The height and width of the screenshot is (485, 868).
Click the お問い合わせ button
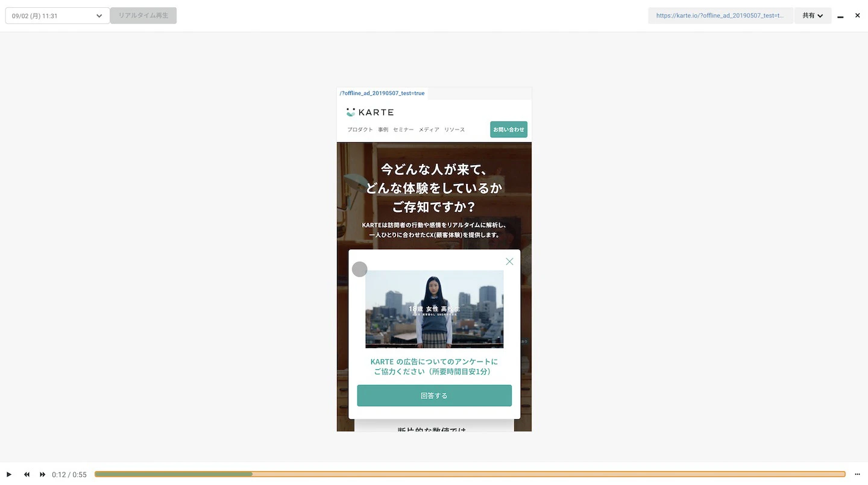[509, 130]
